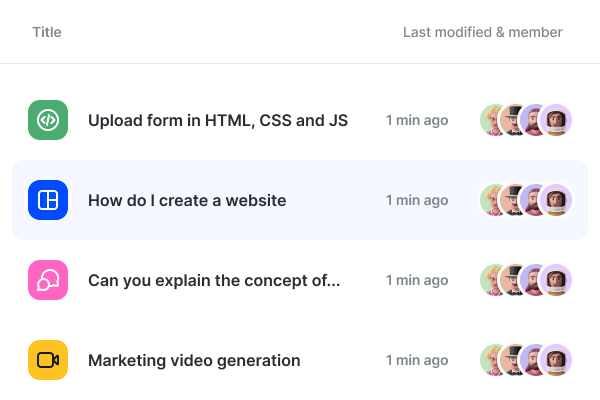Select top-hat avatar in the website row

coord(515,200)
